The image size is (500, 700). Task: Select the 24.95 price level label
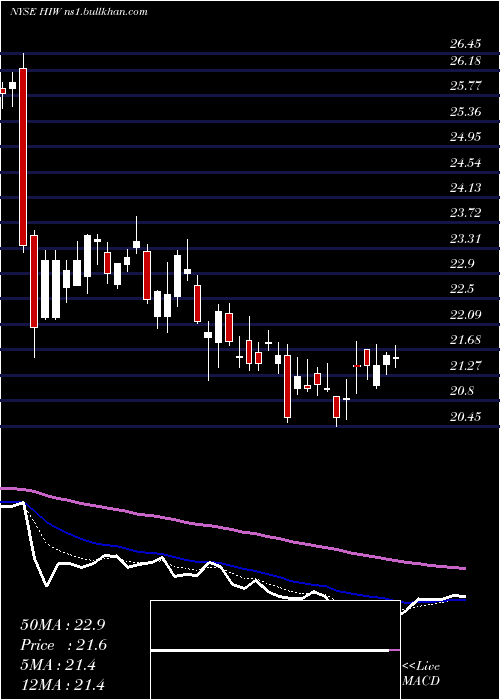pos(466,137)
